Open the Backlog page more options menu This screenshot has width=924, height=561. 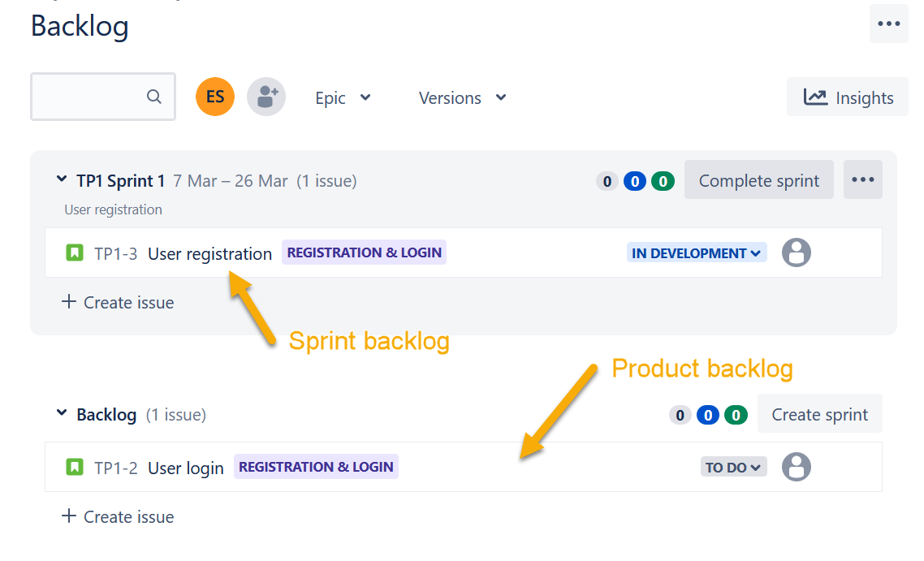(888, 24)
